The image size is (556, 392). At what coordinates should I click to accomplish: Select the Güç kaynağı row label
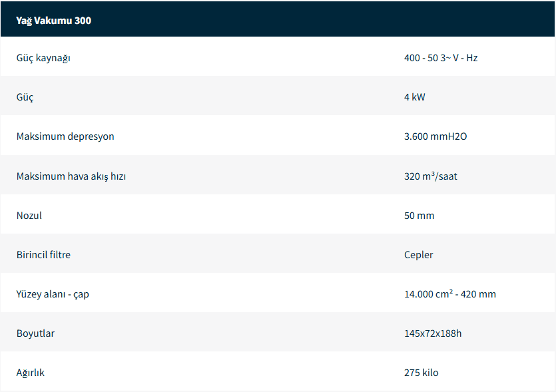click(43, 58)
